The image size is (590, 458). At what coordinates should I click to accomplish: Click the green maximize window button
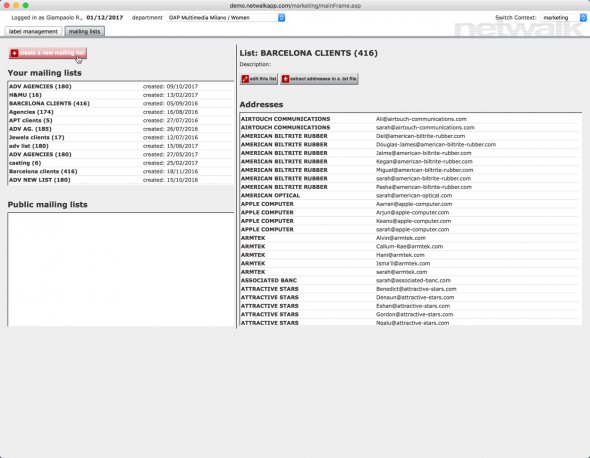coord(26,5)
